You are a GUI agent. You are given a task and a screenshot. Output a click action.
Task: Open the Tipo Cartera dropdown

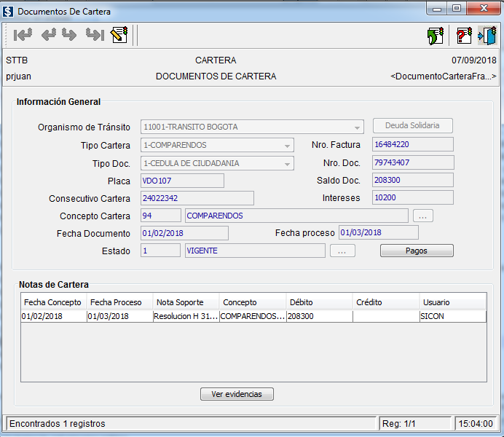coord(287,145)
